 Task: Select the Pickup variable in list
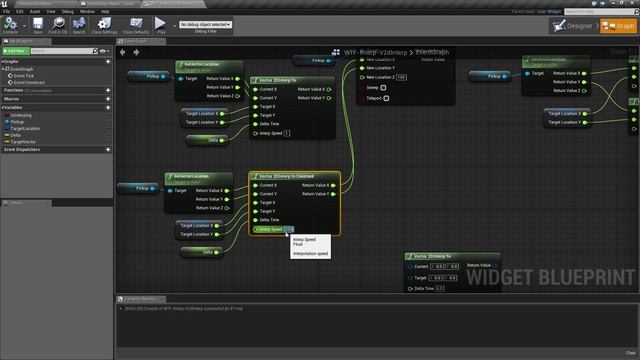tap(17, 122)
